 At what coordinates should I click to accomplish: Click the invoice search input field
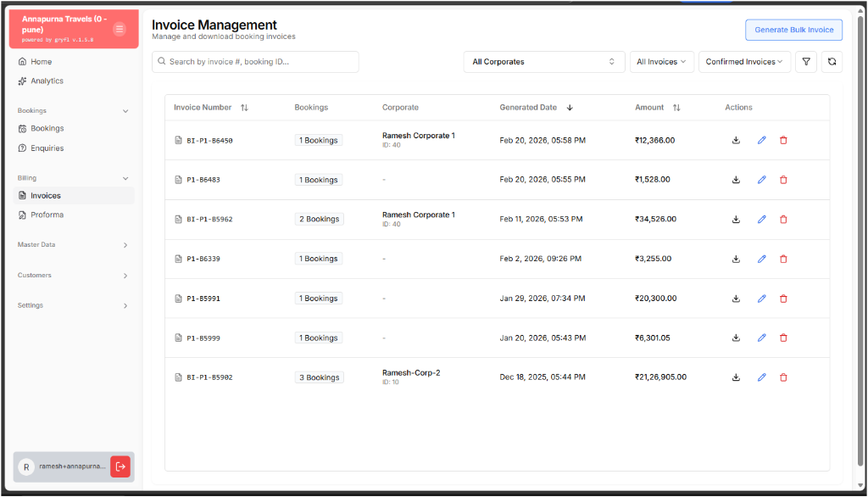(x=254, y=61)
